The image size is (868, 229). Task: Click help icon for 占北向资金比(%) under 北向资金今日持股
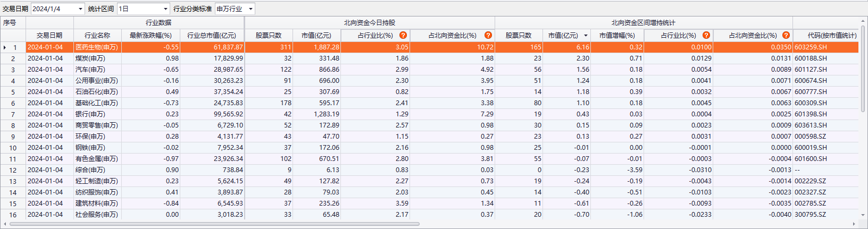pyautogui.click(x=488, y=35)
